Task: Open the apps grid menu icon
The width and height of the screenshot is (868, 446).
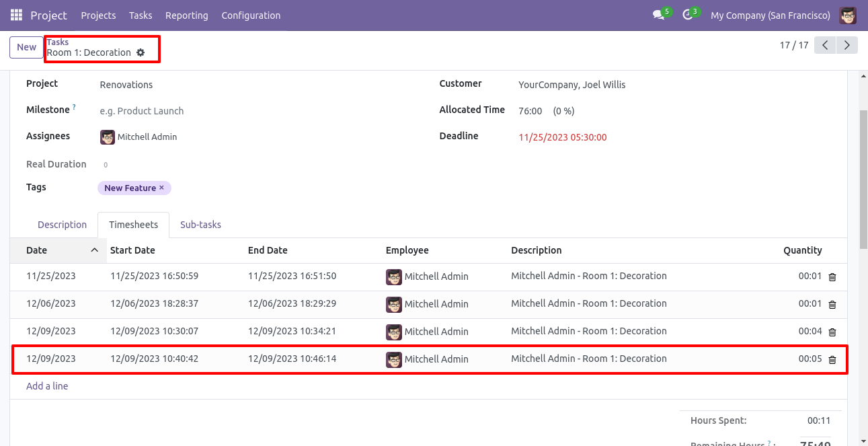Action: click(16, 15)
